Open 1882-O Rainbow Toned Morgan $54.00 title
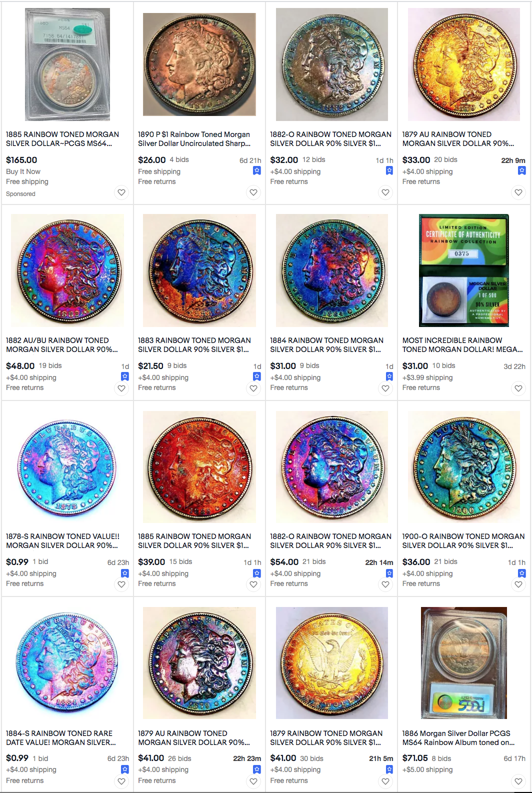Image resolution: width=532 pixels, height=793 pixels. coord(331,541)
